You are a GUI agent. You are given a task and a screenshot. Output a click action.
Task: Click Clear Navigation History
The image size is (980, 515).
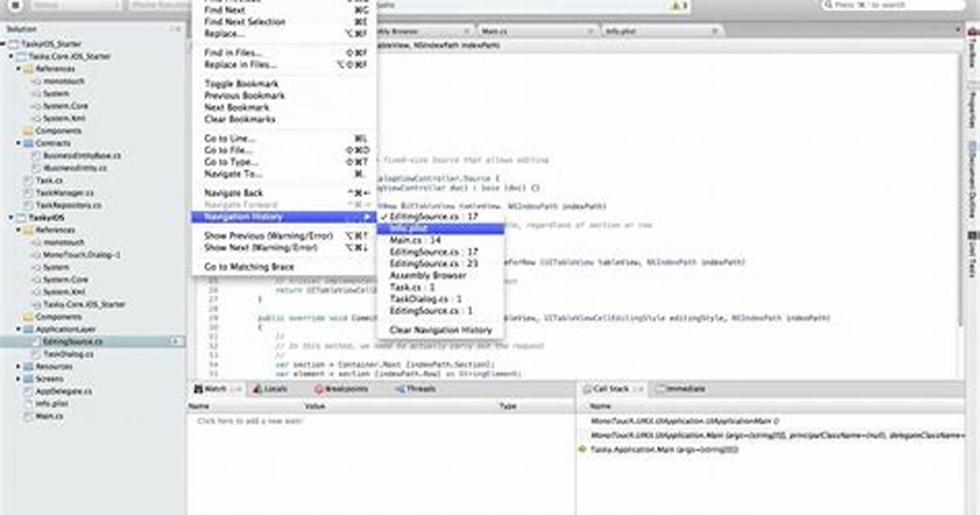441,330
